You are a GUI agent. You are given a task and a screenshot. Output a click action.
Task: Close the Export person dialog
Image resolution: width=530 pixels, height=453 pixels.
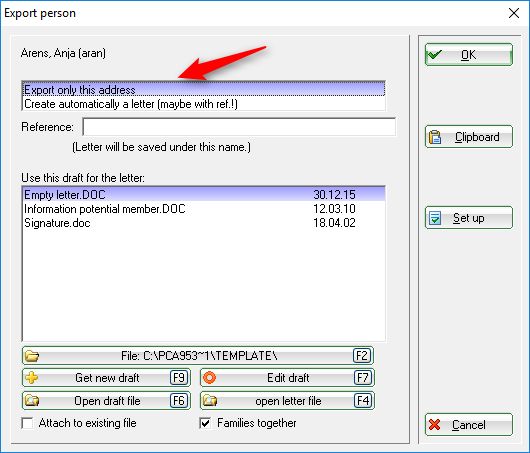(x=514, y=13)
